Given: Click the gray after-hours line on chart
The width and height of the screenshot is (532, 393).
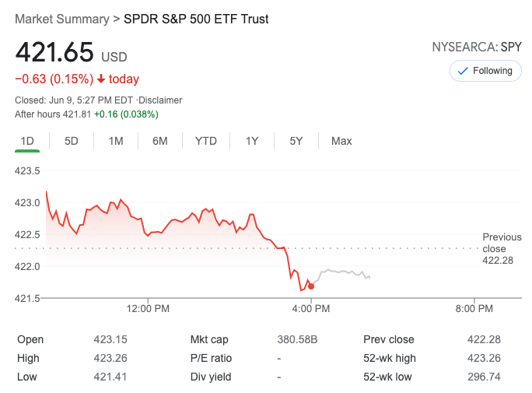Looking at the screenshot, I should (342, 272).
